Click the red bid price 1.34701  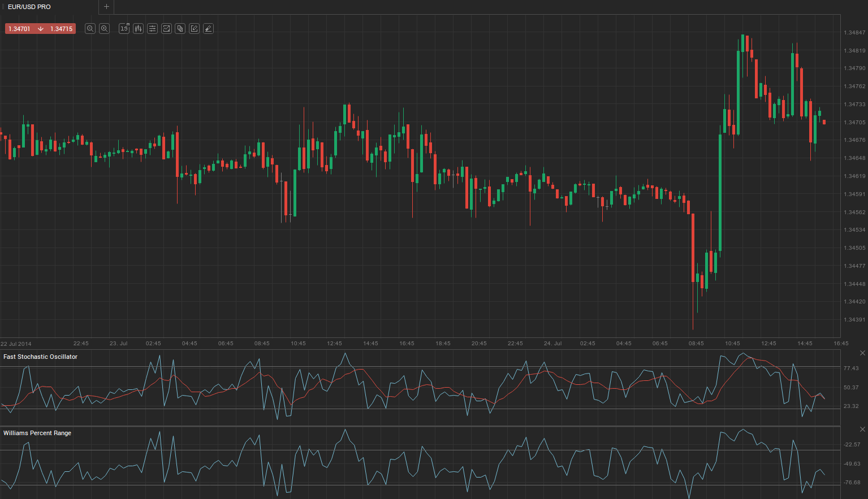19,29
